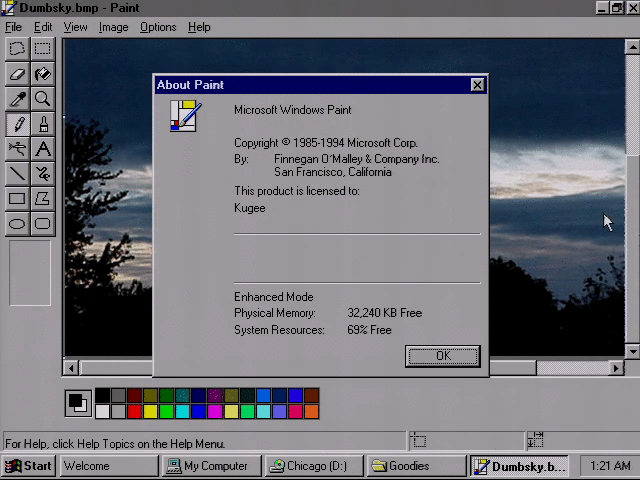Choose the Brush tool
This screenshot has height=480, width=640.
pos(42,124)
